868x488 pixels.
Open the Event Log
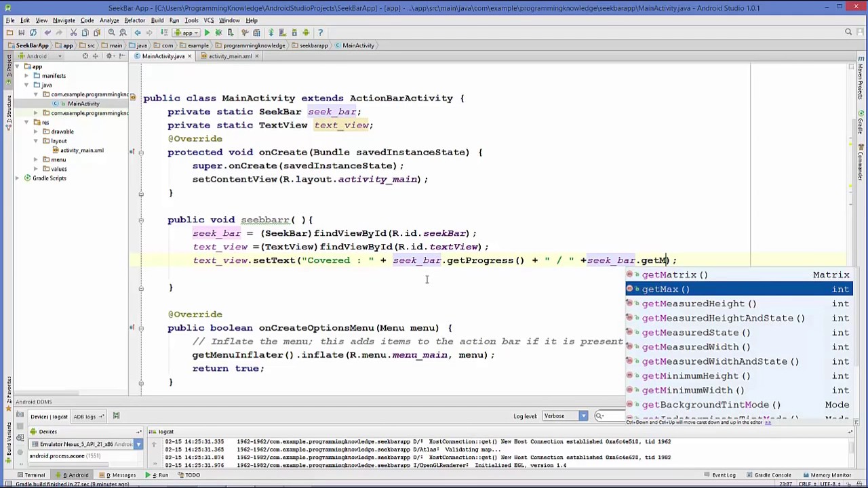pyautogui.click(x=719, y=475)
